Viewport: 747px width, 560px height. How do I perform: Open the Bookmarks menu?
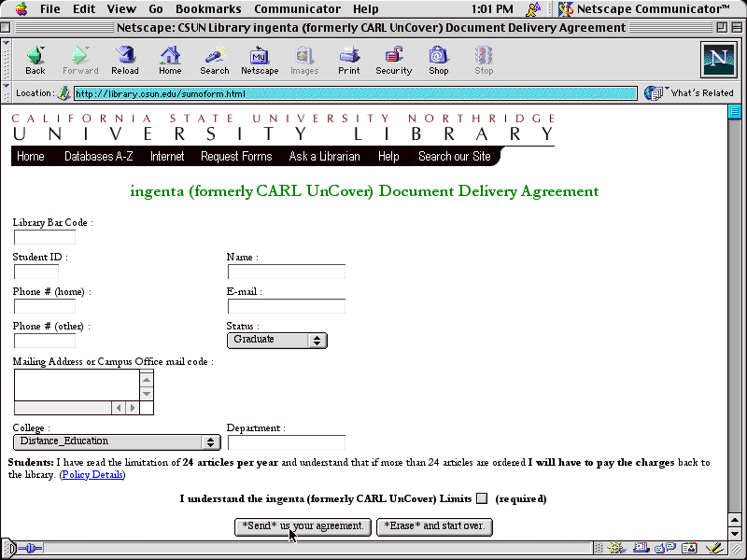click(208, 9)
